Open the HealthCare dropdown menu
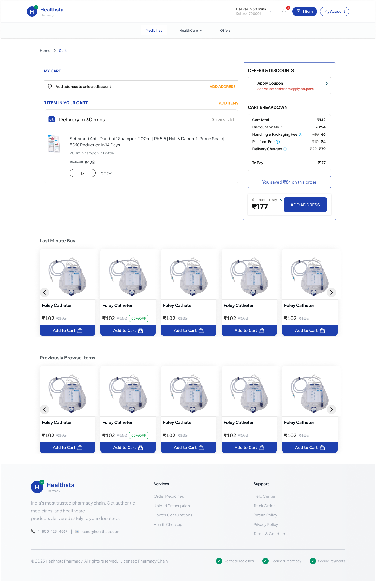Screen dimensions: 376x588 pyautogui.click(x=191, y=30)
